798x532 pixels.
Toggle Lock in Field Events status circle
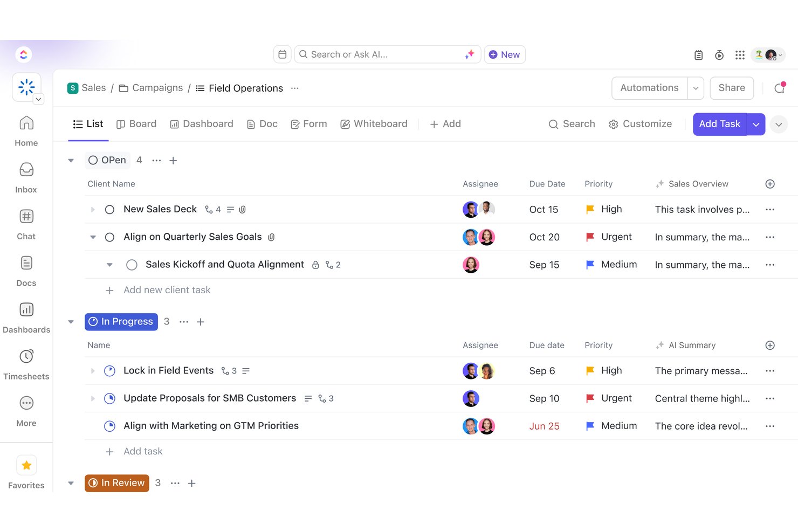coord(109,371)
